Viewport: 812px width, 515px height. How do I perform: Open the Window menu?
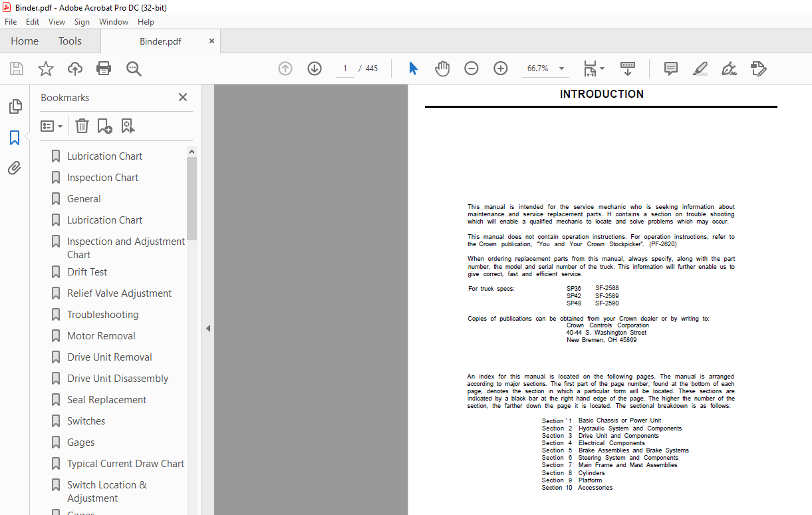click(114, 22)
